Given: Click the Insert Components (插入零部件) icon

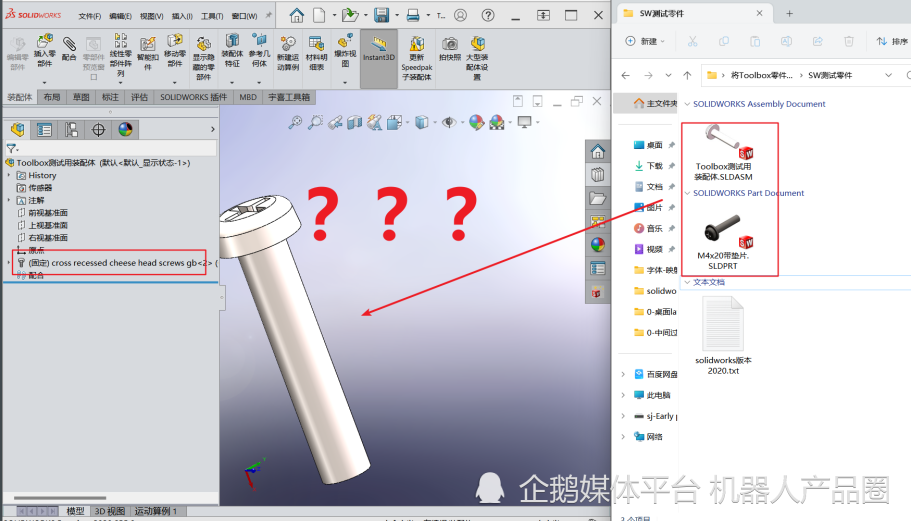Looking at the screenshot, I should [x=44, y=51].
